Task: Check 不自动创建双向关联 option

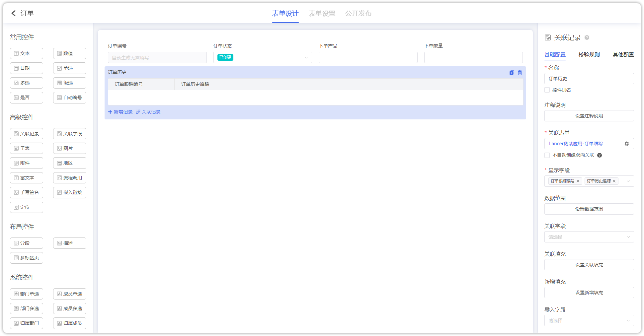Action: [x=547, y=155]
